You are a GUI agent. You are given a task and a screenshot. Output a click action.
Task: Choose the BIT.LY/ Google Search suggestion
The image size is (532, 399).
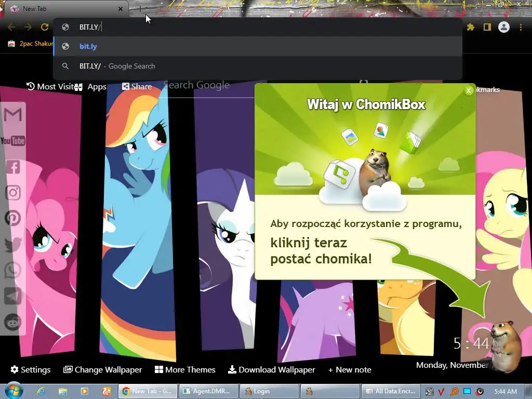pyautogui.click(x=258, y=66)
